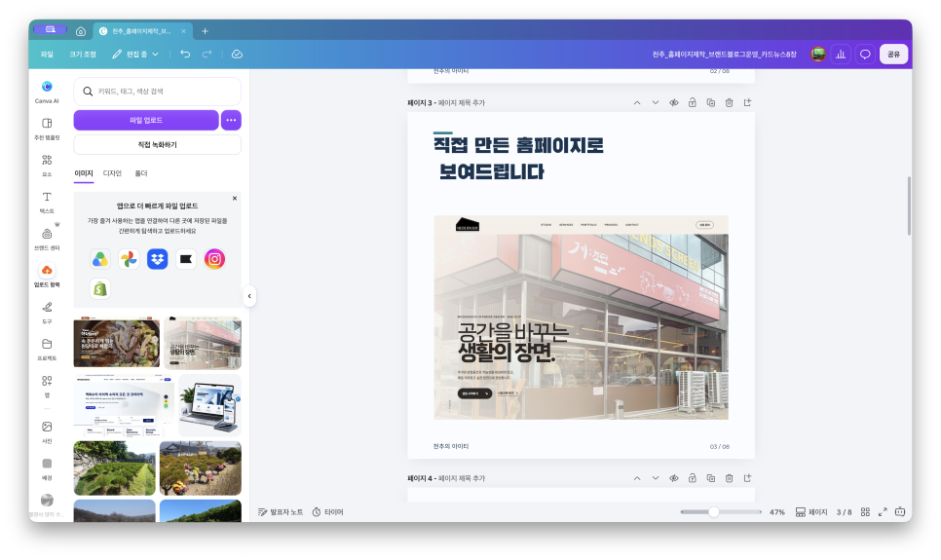This screenshot has height=560, width=941.
Task: Toggle the pages thumbnail view button
Action: coord(811,512)
